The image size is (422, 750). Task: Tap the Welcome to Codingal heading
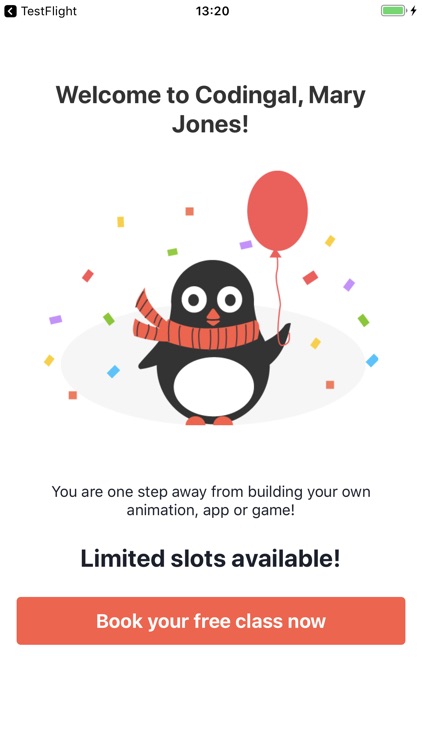tap(211, 109)
